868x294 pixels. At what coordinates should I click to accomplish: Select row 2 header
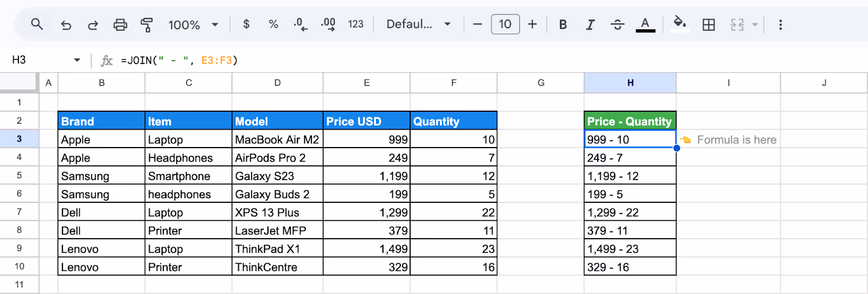pyautogui.click(x=20, y=120)
